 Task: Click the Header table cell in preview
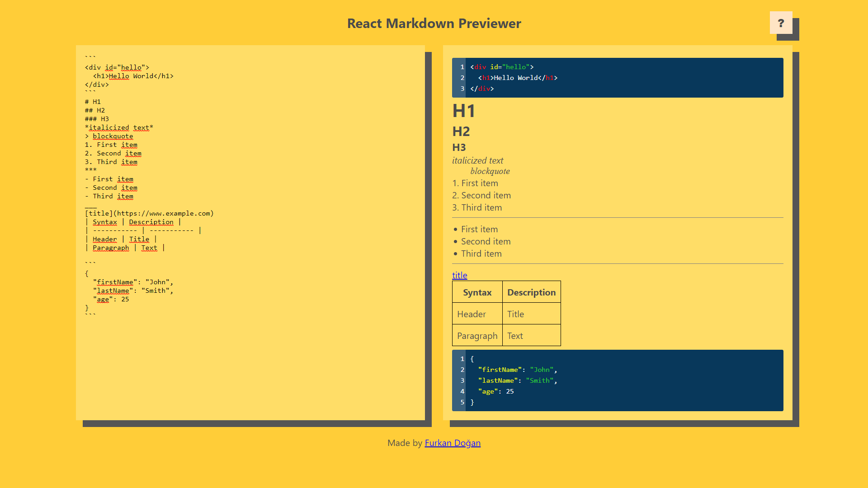pos(471,314)
